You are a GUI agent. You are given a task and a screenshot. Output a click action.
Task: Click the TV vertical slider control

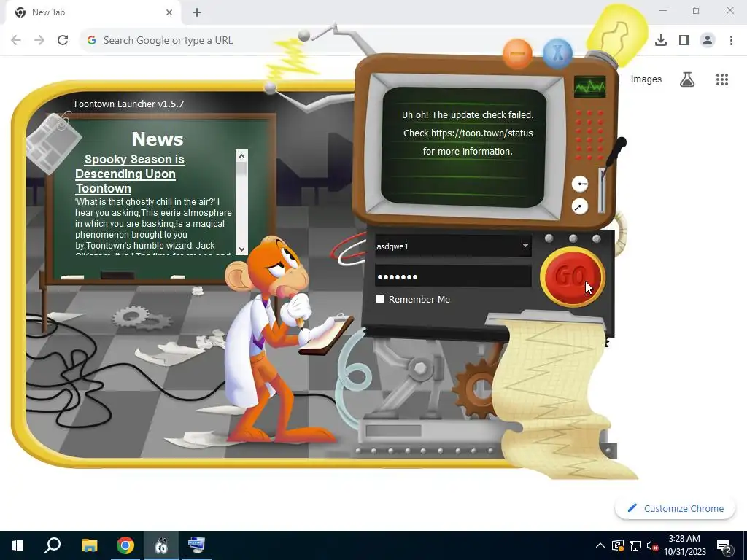602,190
